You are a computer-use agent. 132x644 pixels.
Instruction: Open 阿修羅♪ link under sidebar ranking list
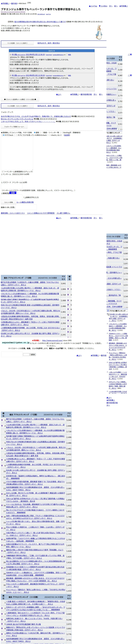tap(111, 400)
